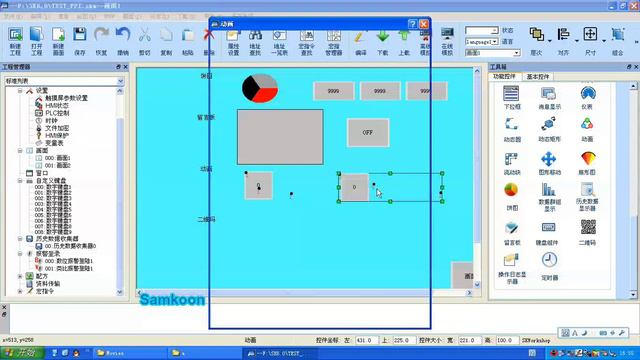Image resolution: width=640 pixels, height=360 pixels.
Task: Collapse the Screens (画面) tree node
Action: pyautogui.click(x=20, y=151)
